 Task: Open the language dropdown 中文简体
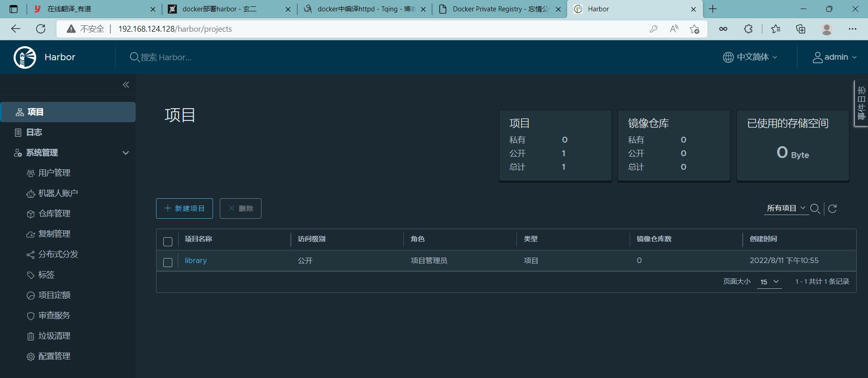[750, 57]
